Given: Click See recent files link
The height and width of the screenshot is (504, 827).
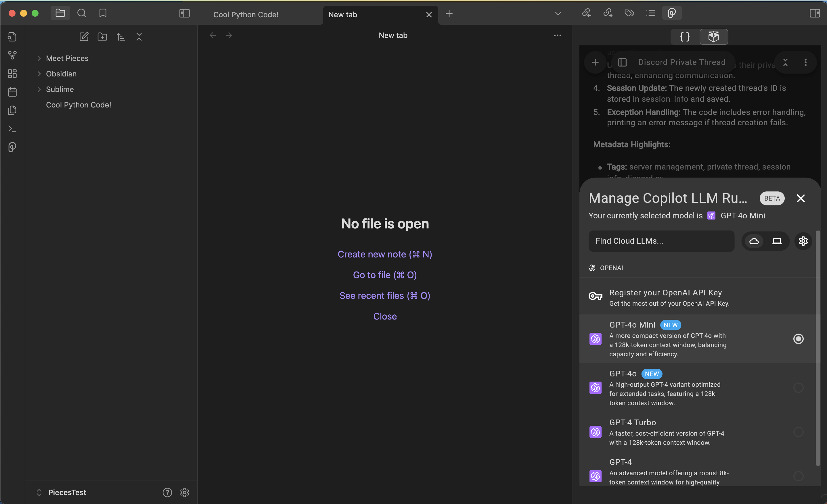Looking at the screenshot, I should click(385, 295).
